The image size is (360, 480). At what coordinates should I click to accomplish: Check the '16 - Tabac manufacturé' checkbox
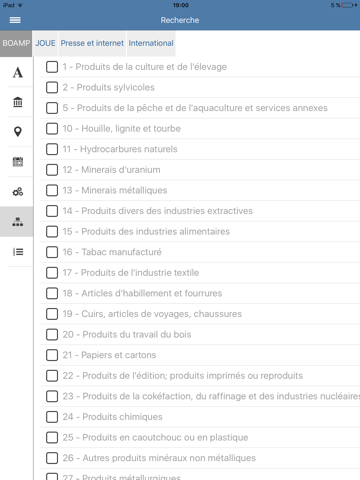(x=52, y=252)
